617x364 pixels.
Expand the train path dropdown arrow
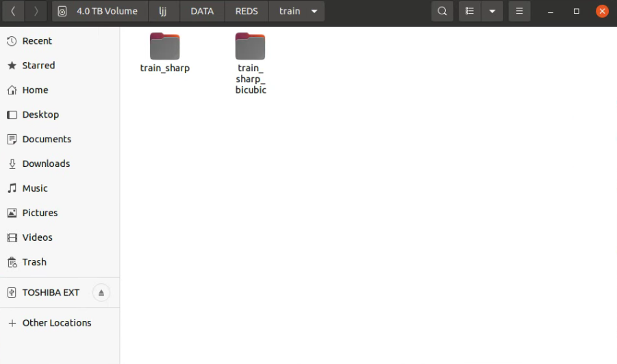click(314, 12)
